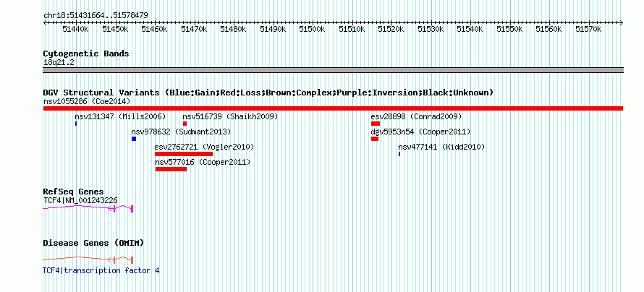The image size is (644, 292).
Task: Open the TCF4|transcription factor 4 link
Action: tap(101, 270)
